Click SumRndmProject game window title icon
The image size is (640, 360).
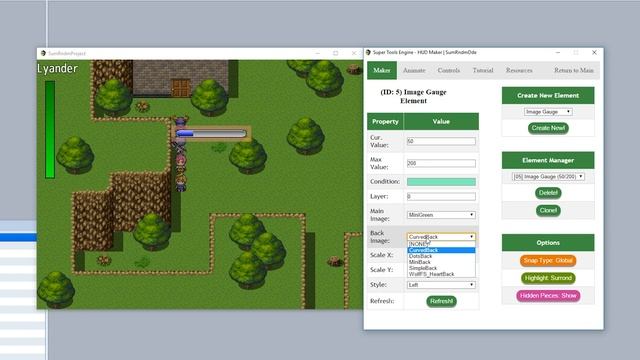[43, 53]
